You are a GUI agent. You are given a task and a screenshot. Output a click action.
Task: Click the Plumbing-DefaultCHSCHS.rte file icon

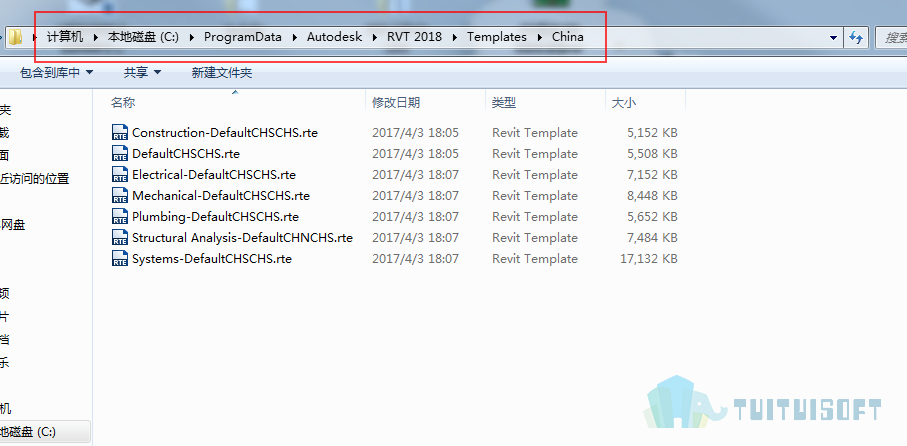pos(120,216)
